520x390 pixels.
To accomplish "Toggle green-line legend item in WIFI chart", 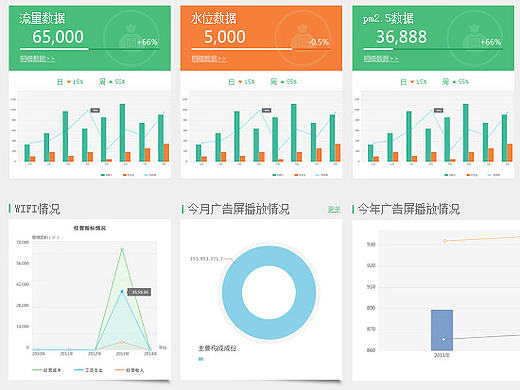I will (x=47, y=370).
